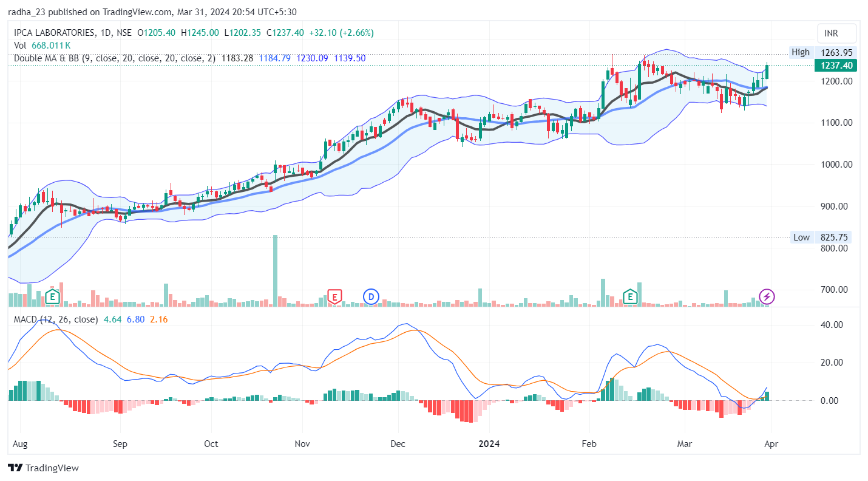This screenshot has width=868, height=481.
Task: Click the green earnings E marker in August
Action: click(53, 296)
